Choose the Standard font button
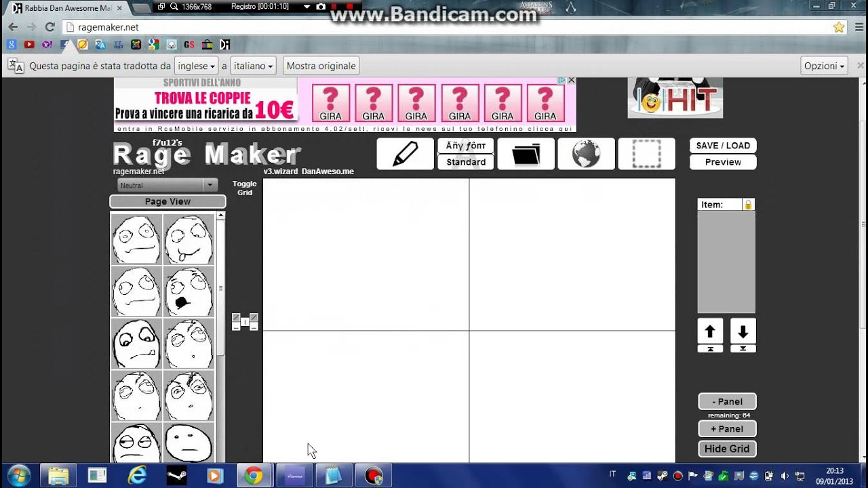Screen dimensions: 868x488 point(466,162)
